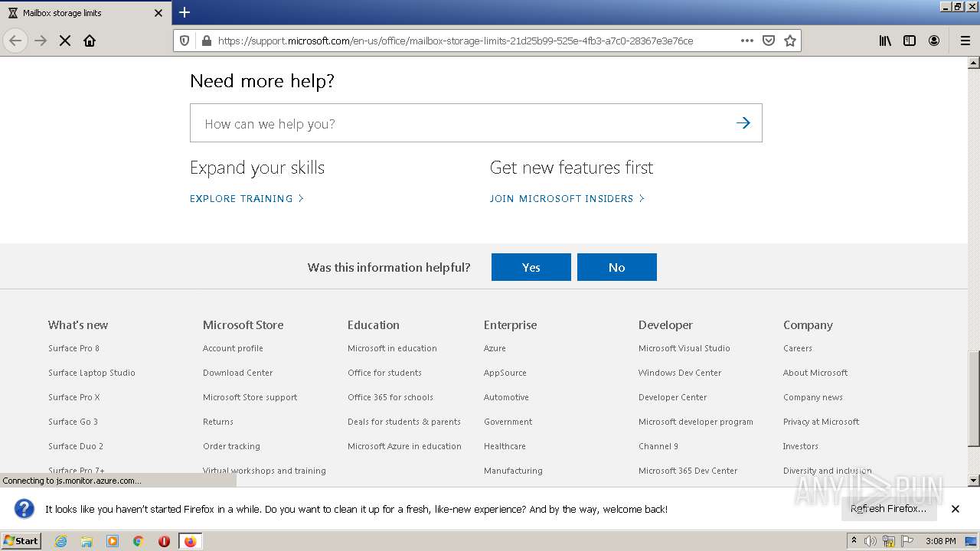Dismiss the refresh Firefox notification bar
Viewport: 980px width, 551px height.
pos(955,509)
